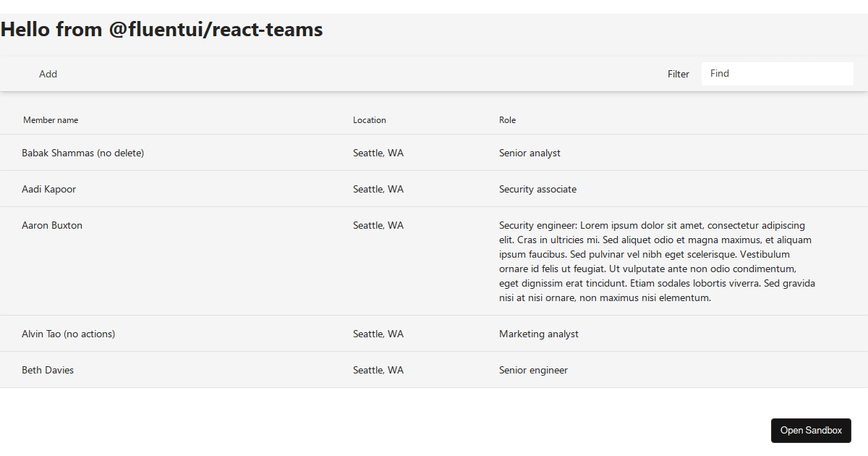Select the row for Alvin Tao
This screenshot has width=868, height=456.
click(68, 334)
